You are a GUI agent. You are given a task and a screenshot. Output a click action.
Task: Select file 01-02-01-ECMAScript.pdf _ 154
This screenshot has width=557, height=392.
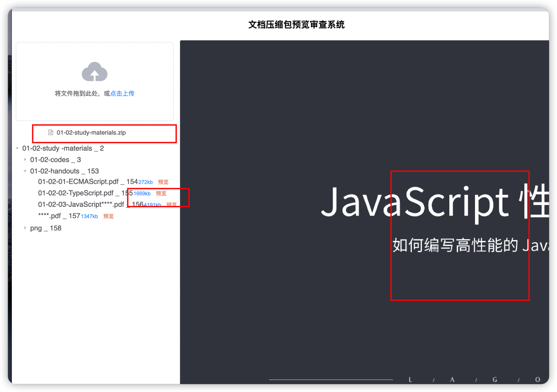pyautogui.click(x=88, y=182)
